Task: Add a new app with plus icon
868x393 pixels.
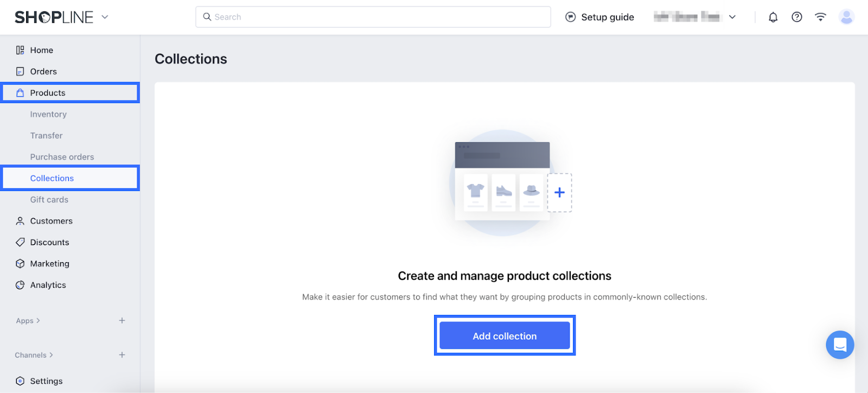Action: click(122, 321)
